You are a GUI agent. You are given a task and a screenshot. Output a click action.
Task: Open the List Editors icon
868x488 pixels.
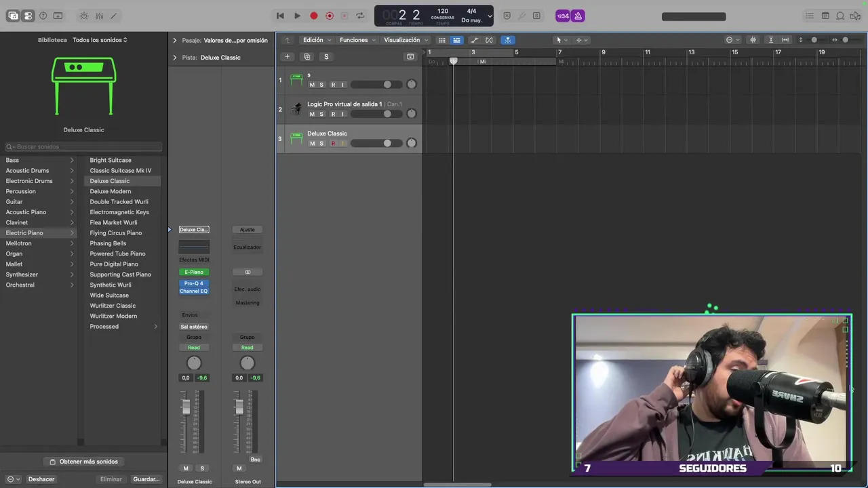[810, 16]
